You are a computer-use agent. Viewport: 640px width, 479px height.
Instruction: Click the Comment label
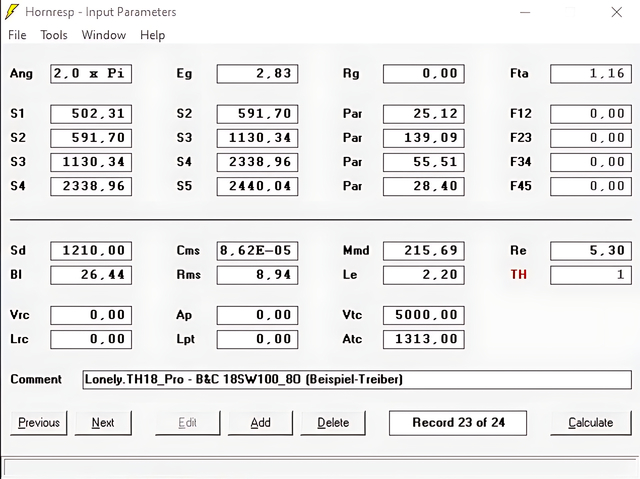pos(36,379)
